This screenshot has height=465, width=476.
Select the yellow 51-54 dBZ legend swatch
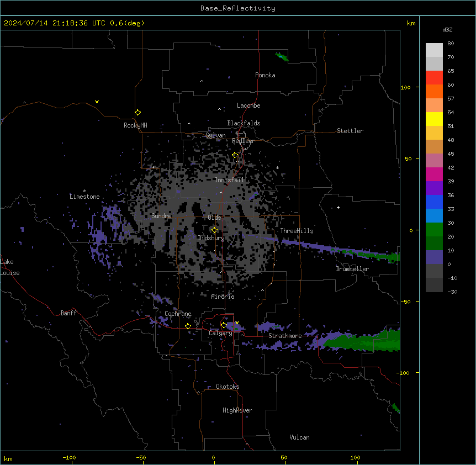(434, 119)
